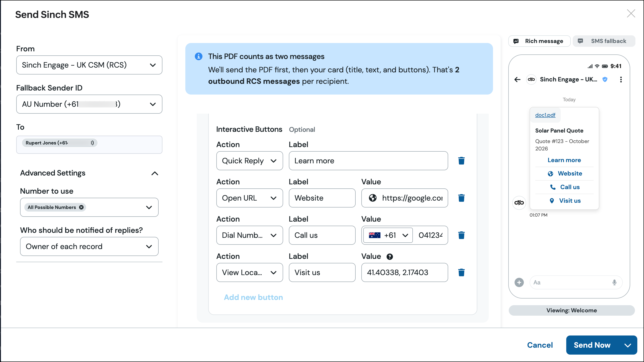
Task: Delete the Website Open URL button row
Action: [461, 198]
